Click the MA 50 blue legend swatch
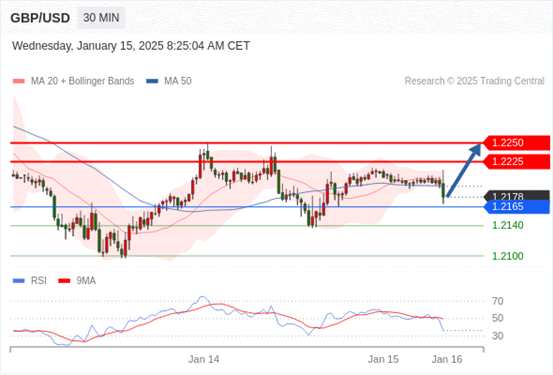Screen dimensions: 553x375 152,81
